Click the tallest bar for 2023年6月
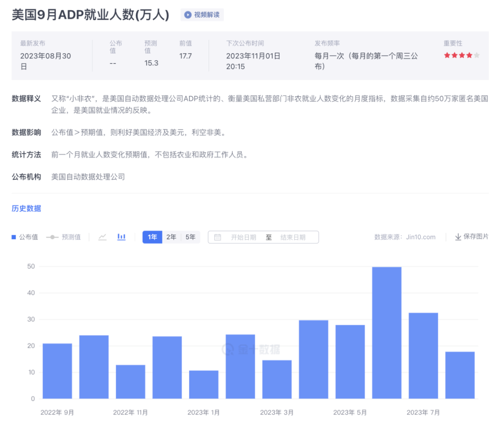 387,333
